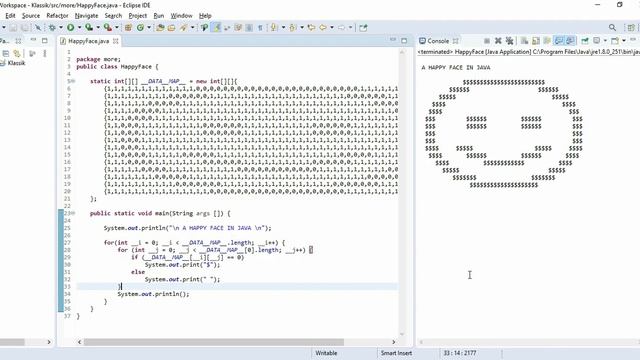Open the Run dropdown arrow
640x360 pixels.
(79, 27)
